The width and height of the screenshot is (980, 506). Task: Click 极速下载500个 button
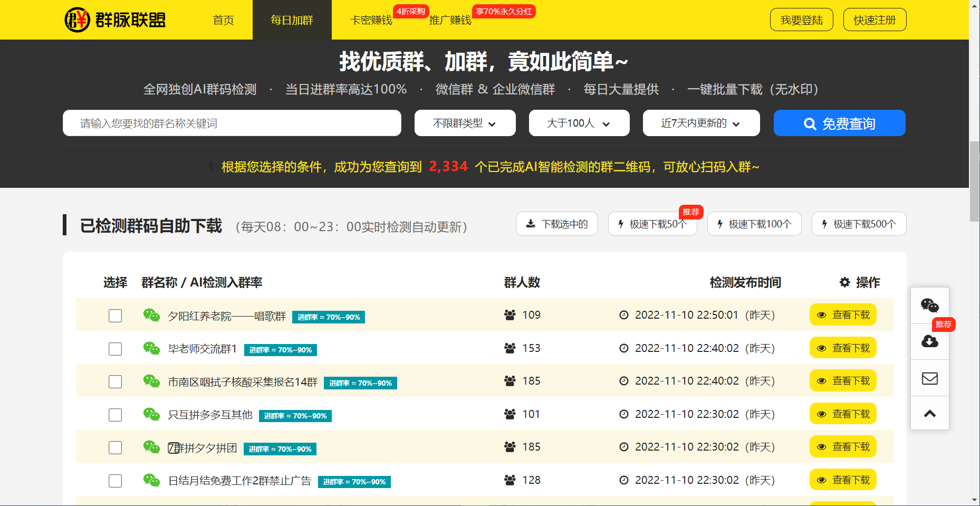point(859,224)
